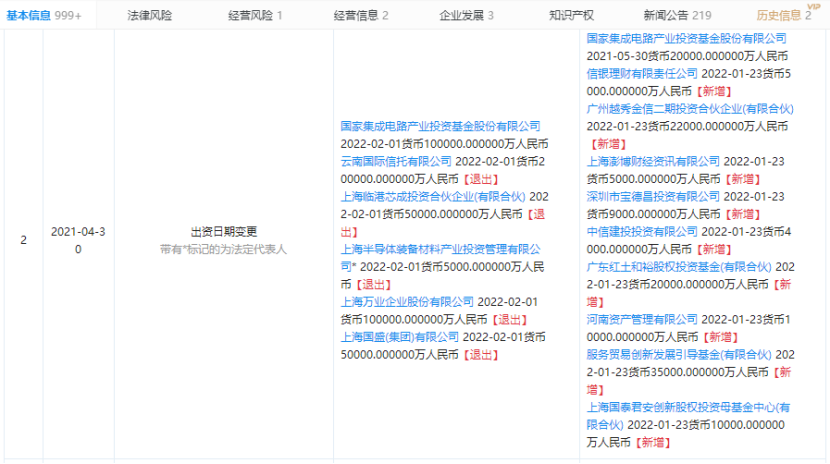Select text 2022-02-01货币100000.000000万人民币 under 国家集成电路 in left column
Screen dimensions: 830x464
(444, 144)
